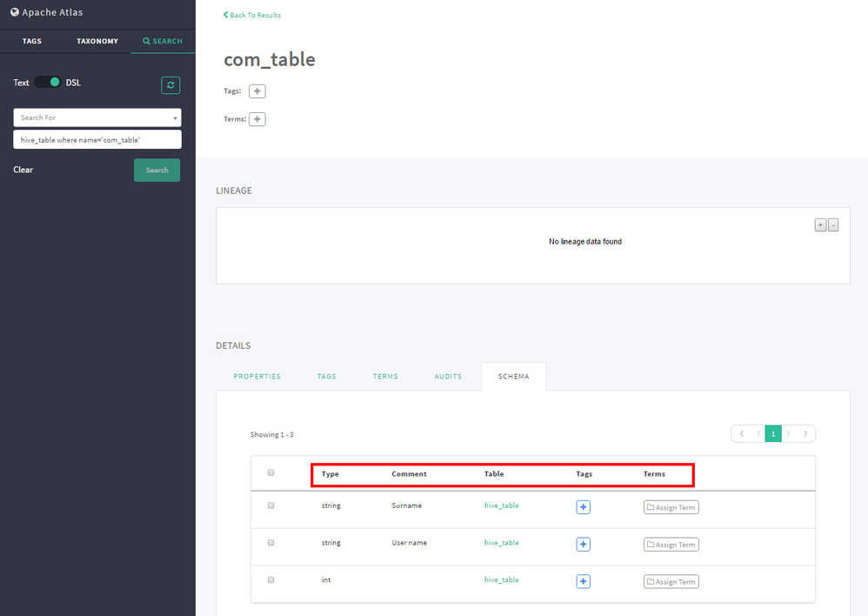This screenshot has width=868, height=616.
Task: Switch to the Terms details tab
Action: pos(385,376)
